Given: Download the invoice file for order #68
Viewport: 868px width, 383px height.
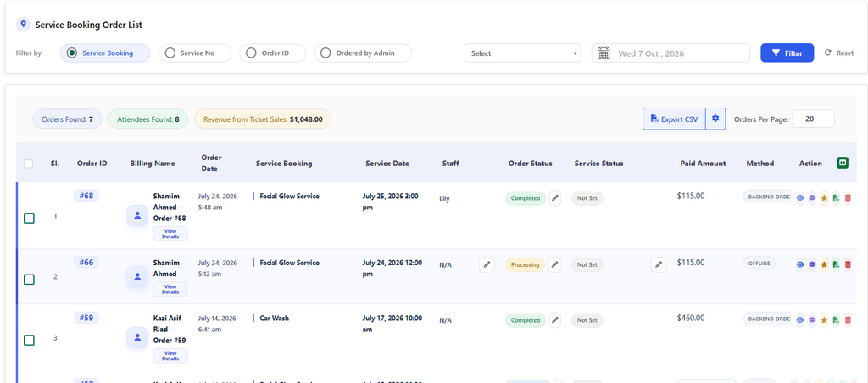Looking at the screenshot, I should pyautogui.click(x=836, y=198).
